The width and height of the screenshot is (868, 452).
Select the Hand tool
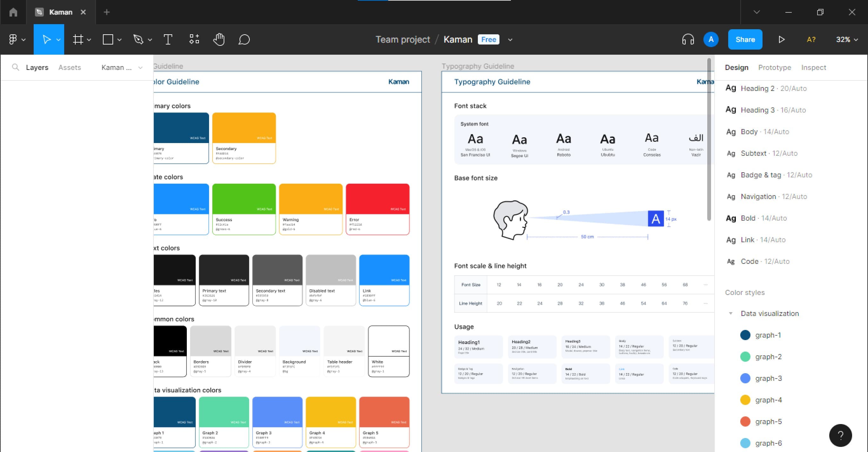tap(219, 39)
